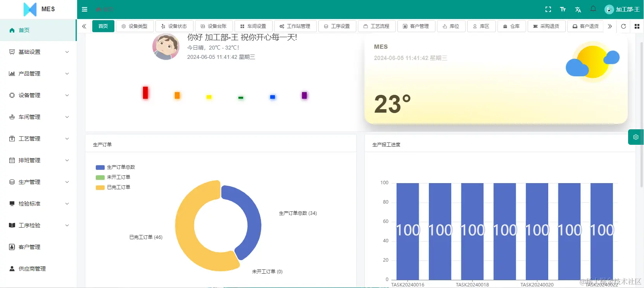Image resolution: width=644 pixels, height=288 pixels.
Task: Expand the 工序检验 menu chevron
Action: coord(67,225)
